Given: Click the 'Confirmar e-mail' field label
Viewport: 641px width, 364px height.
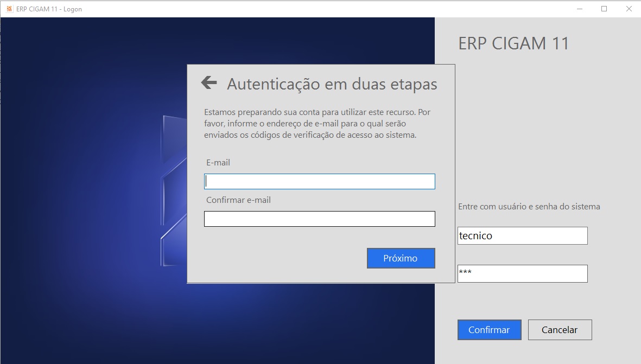Looking at the screenshot, I should point(238,200).
